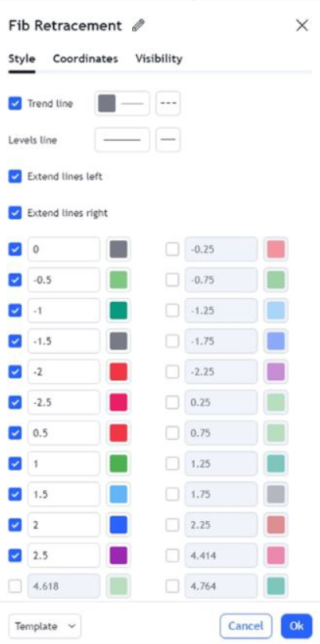Enable the 4.618 level checkbox

click(x=15, y=586)
